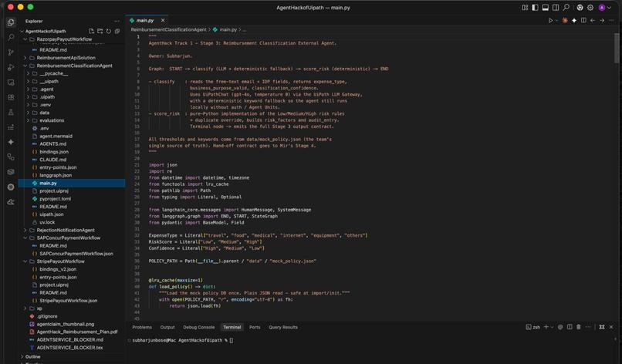Refresh the Explorer file tree
622x364 pixels.
(109, 32)
